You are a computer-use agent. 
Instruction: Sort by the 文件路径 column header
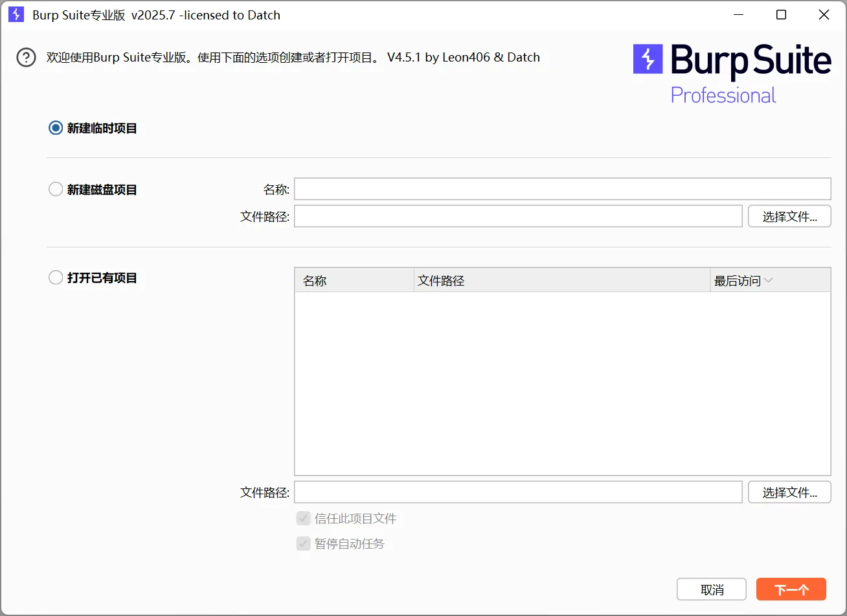[x=561, y=280]
